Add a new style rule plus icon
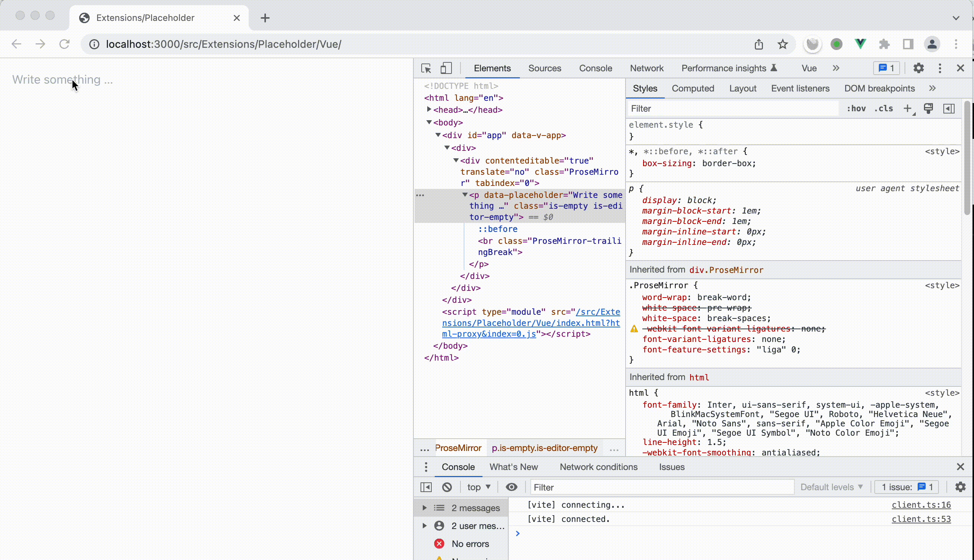 pos(908,109)
